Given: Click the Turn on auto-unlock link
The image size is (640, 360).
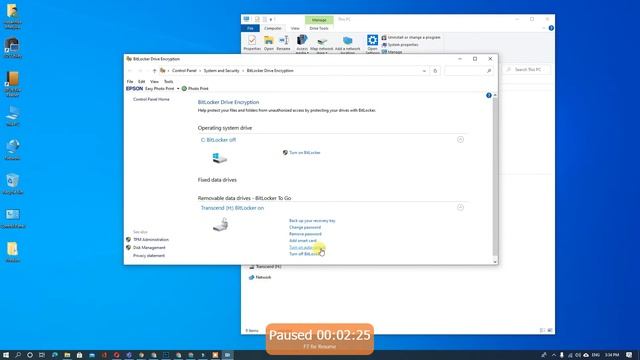Looking at the screenshot, I should click(306, 247).
